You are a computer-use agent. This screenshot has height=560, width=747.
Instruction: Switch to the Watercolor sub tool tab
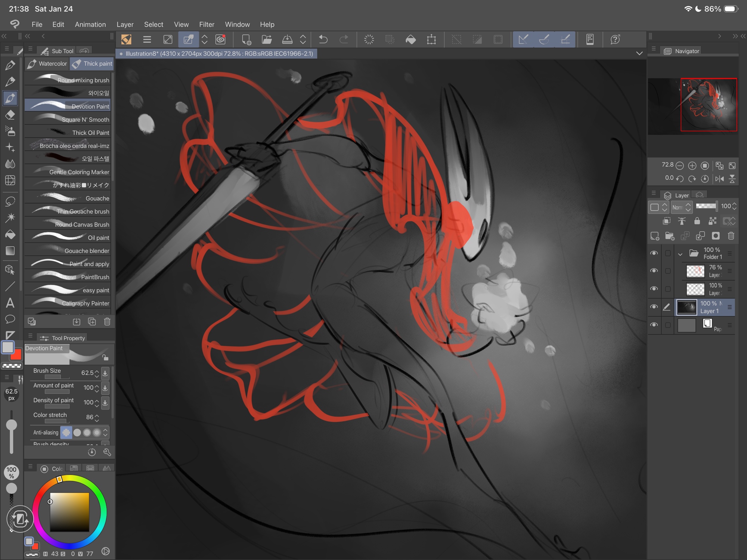point(47,64)
